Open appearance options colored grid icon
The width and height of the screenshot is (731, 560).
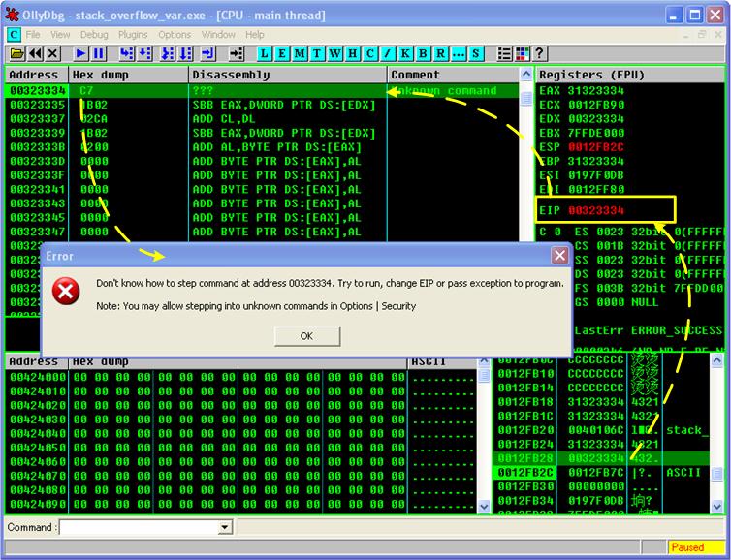tap(523, 53)
